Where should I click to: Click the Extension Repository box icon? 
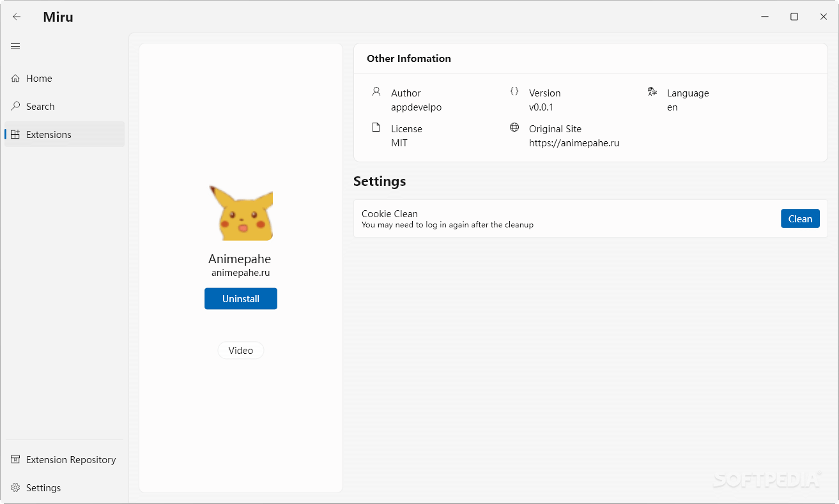point(15,459)
